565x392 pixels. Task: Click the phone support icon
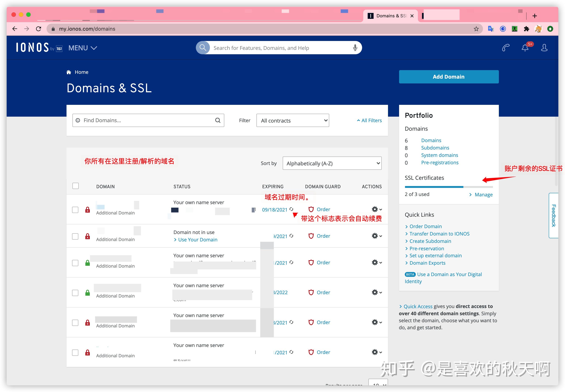pyautogui.click(x=506, y=48)
